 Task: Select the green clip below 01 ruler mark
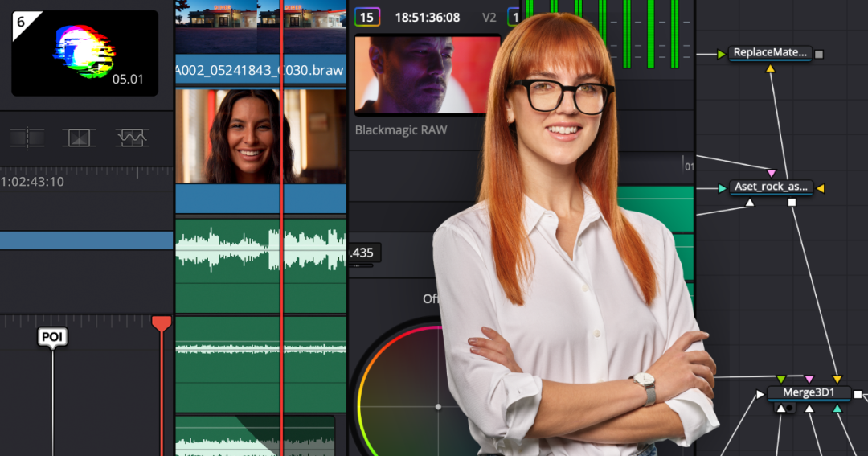655,209
